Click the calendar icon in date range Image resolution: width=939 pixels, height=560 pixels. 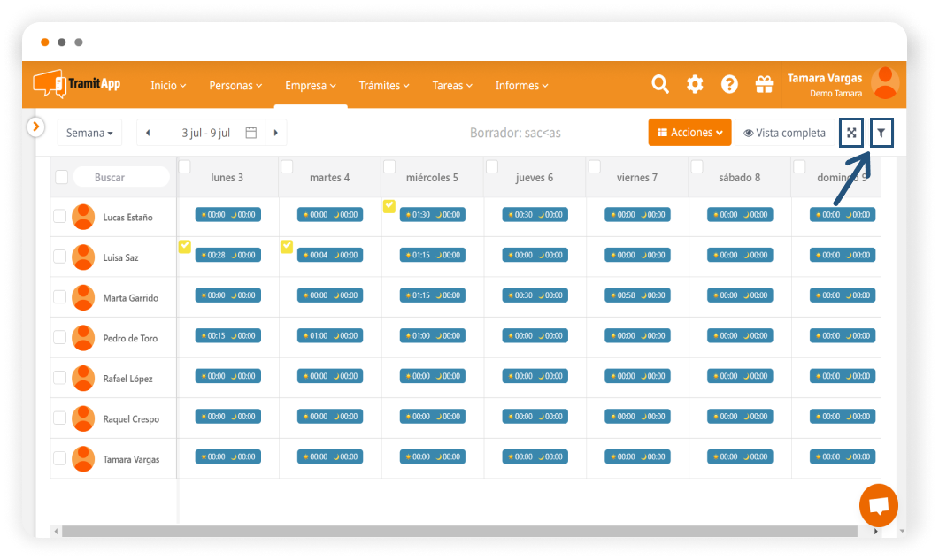[x=251, y=133]
